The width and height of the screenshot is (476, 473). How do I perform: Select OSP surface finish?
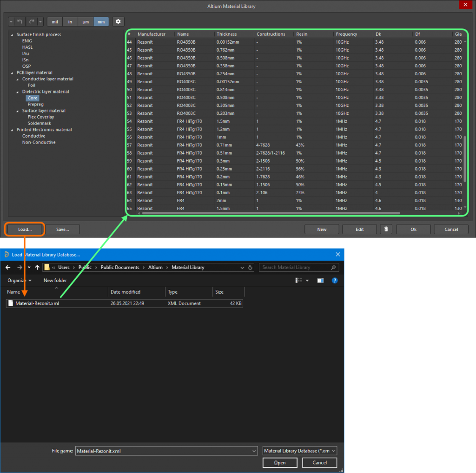(26, 66)
